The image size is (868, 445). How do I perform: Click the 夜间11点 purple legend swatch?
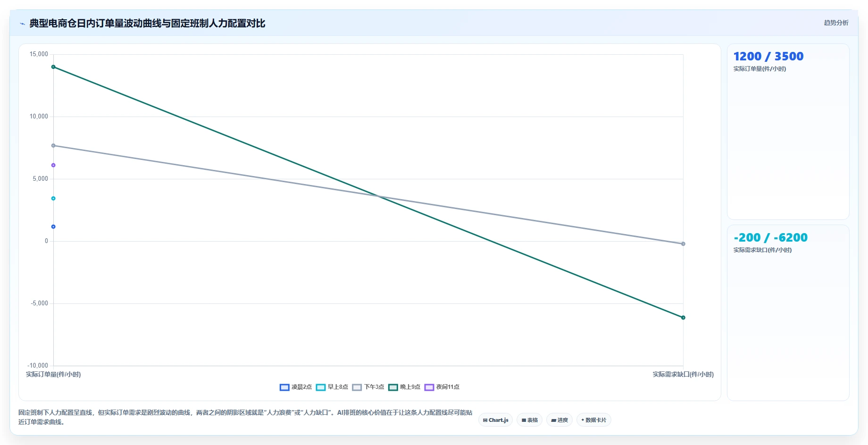click(x=429, y=387)
